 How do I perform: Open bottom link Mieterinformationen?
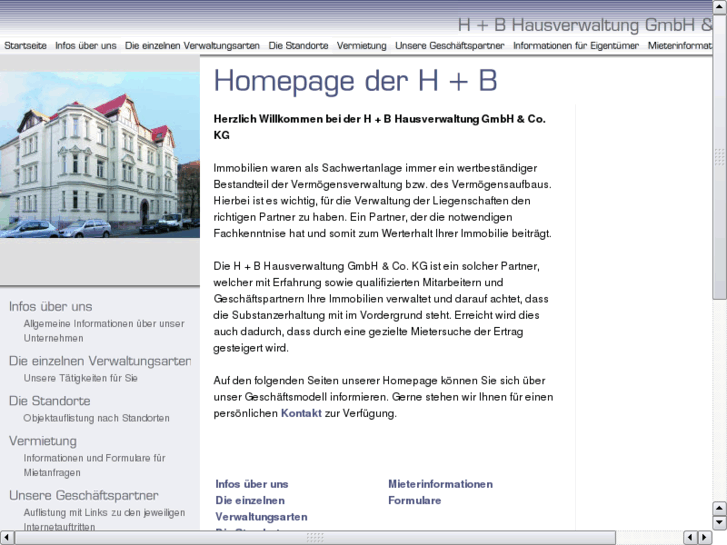(440, 484)
